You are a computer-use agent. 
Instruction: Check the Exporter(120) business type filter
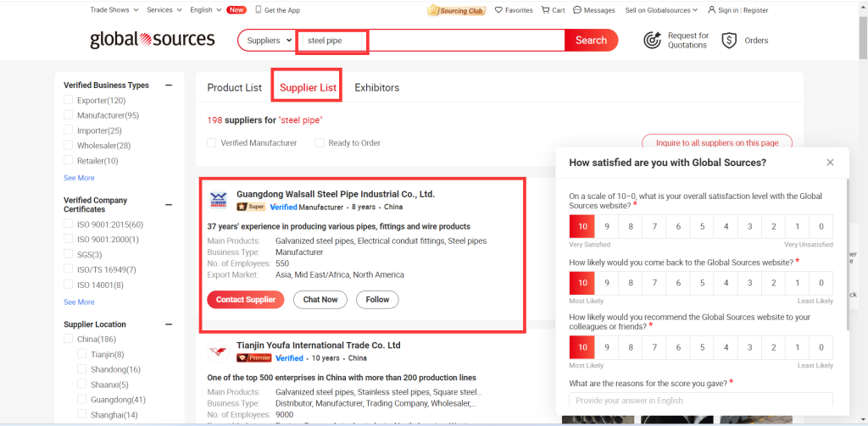pos(69,101)
